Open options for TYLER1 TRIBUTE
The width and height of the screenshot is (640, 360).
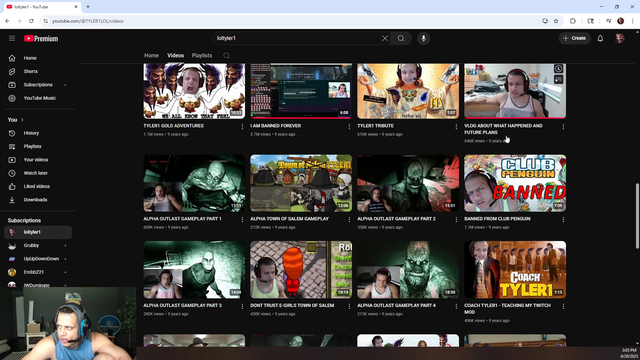click(x=456, y=127)
